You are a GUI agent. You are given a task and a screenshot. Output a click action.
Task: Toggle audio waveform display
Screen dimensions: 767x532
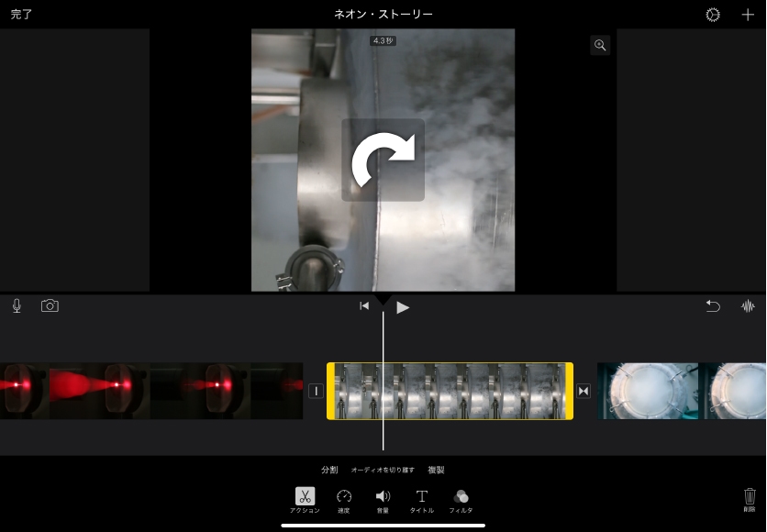tap(748, 306)
